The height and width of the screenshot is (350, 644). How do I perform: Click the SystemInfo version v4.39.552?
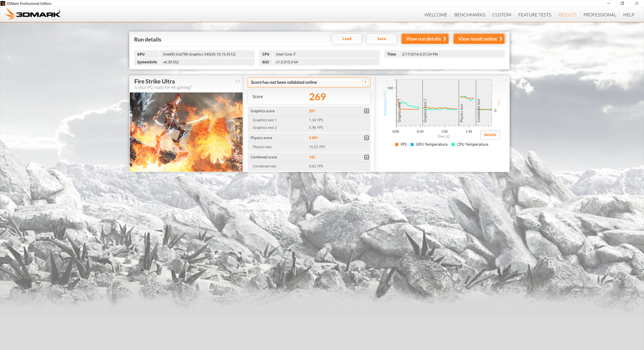click(171, 62)
